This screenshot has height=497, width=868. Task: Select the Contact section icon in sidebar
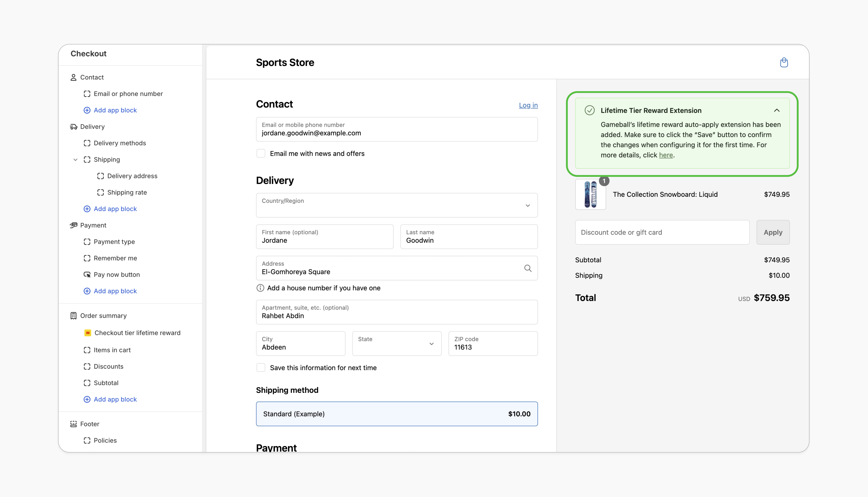coord(73,77)
